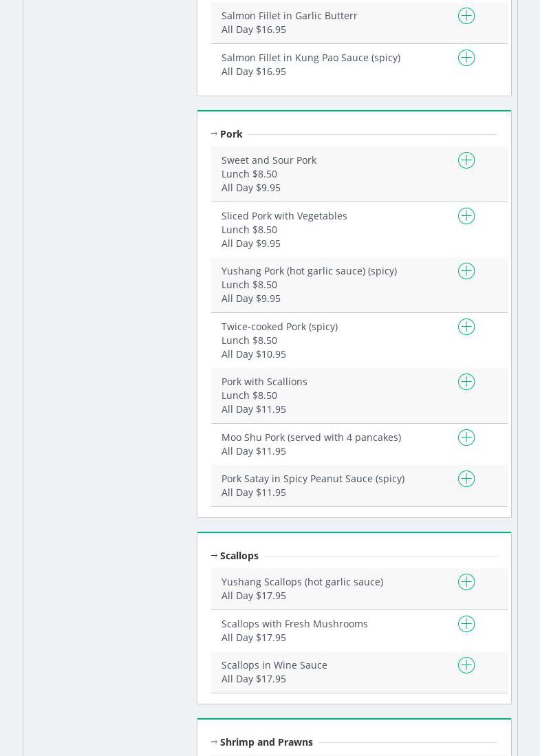This screenshot has height=756, width=540.
Task: Add Pork Satay in Spicy Peanut Sauce
Action: tap(466, 479)
